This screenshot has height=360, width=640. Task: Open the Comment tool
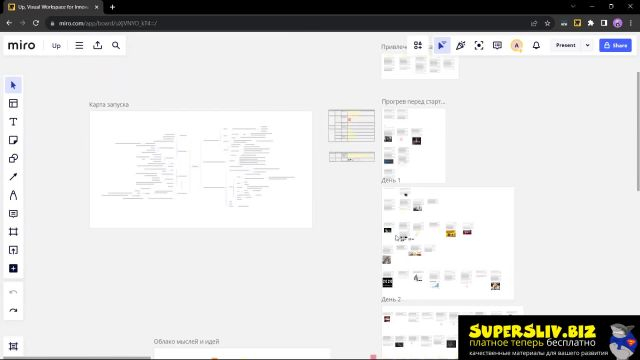tap(13, 213)
